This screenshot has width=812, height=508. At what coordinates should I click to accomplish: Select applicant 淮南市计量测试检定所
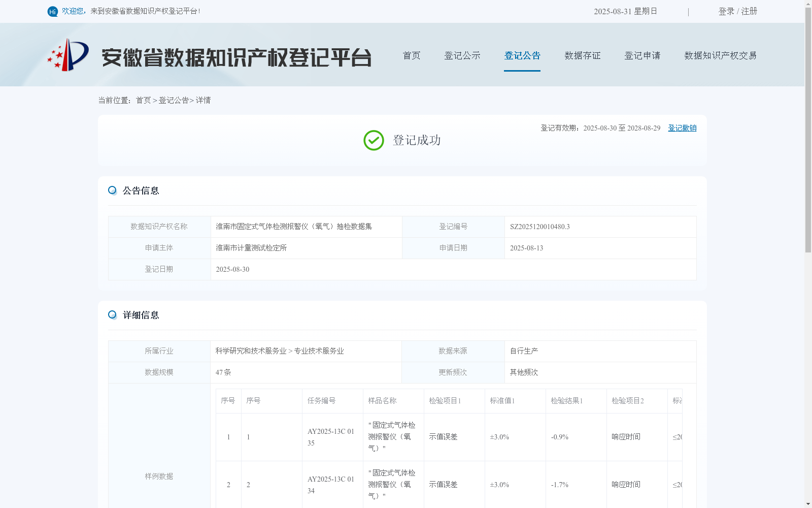(251, 248)
